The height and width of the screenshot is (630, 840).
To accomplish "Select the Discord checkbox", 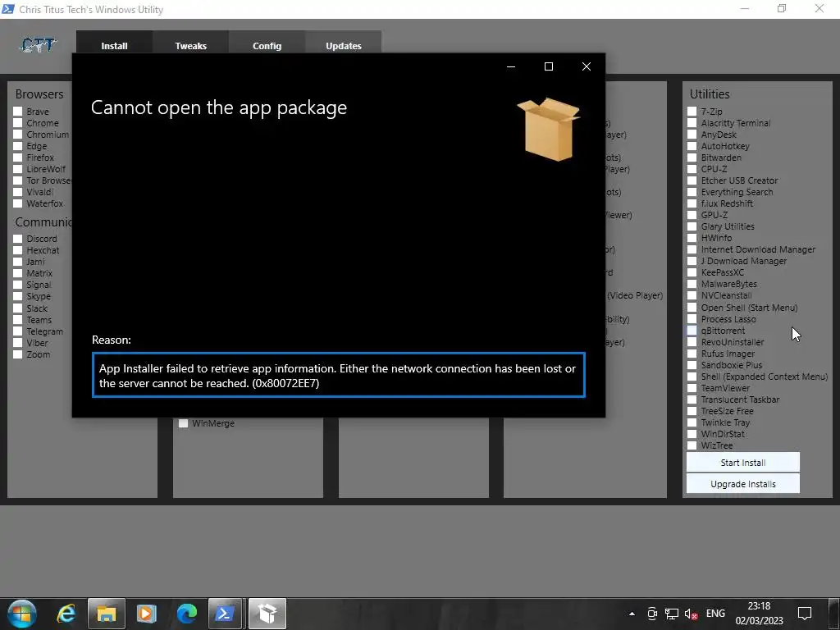I will 18,239.
